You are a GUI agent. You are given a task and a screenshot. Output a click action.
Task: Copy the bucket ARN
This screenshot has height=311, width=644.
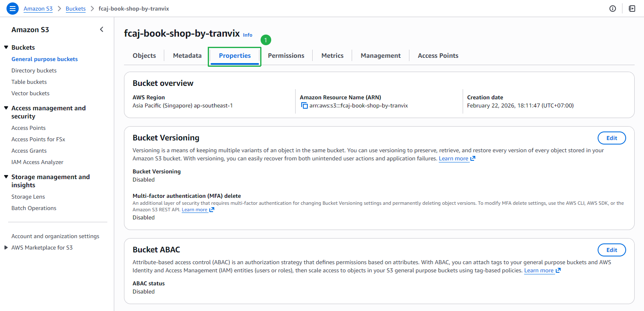pos(304,105)
